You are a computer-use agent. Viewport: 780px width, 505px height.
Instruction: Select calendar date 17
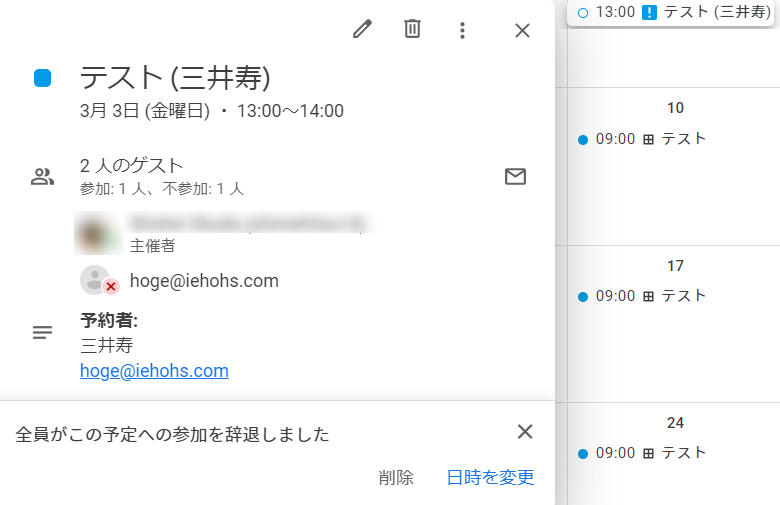pyautogui.click(x=675, y=266)
